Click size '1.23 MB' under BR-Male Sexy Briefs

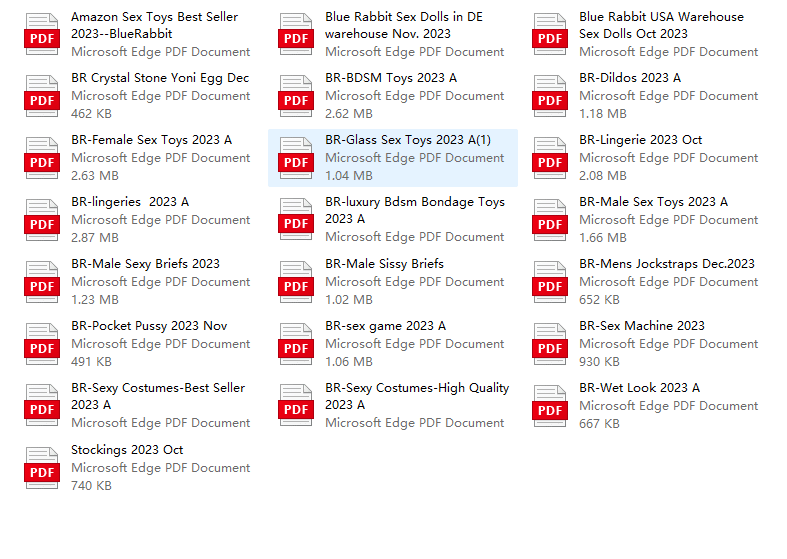95,300
